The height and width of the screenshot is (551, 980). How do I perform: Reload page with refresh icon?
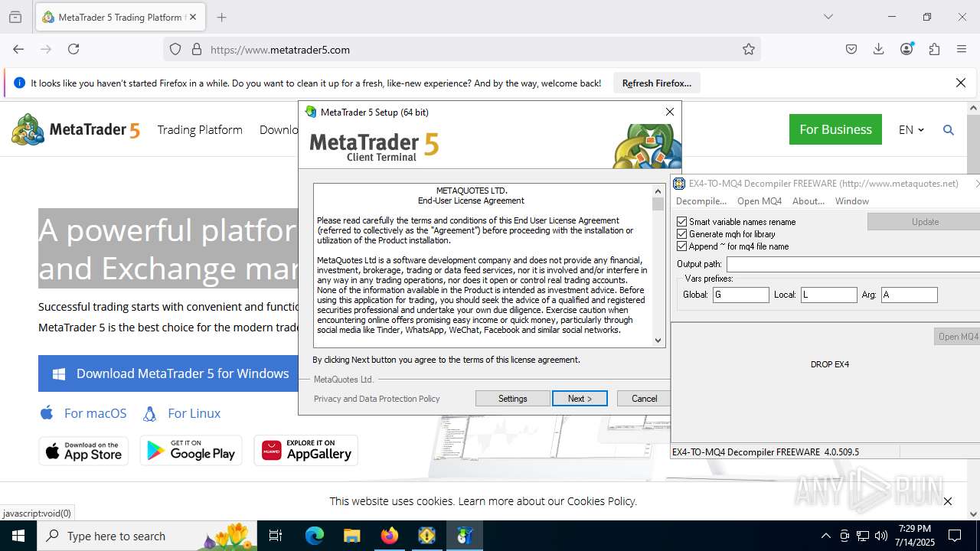point(73,49)
